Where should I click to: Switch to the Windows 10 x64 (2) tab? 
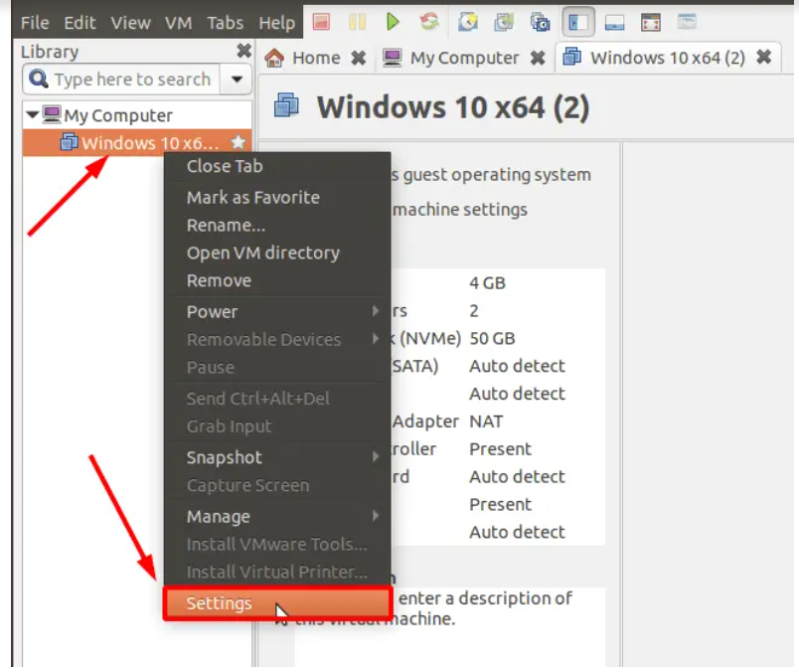[668, 58]
